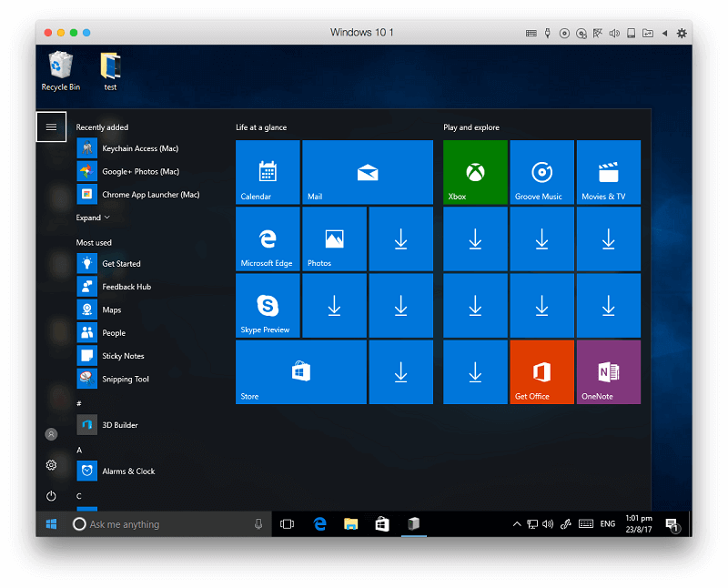
Task: Open the Photos tile
Action: click(334, 238)
